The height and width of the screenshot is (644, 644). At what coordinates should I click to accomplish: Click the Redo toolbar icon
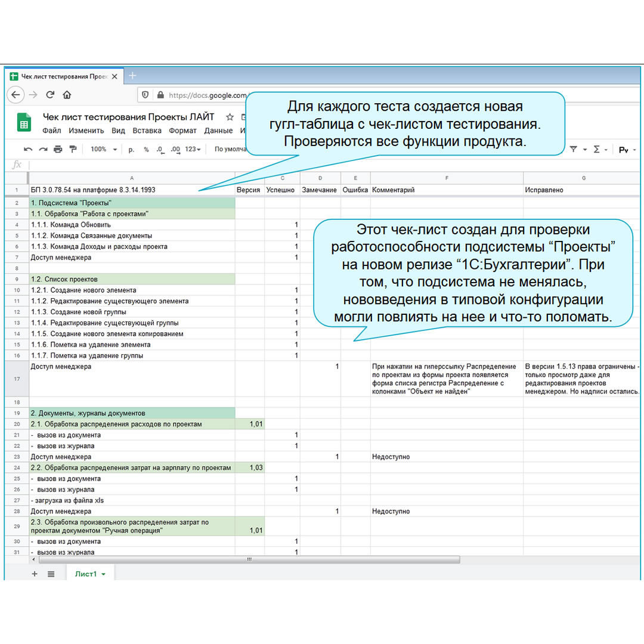[x=43, y=149]
